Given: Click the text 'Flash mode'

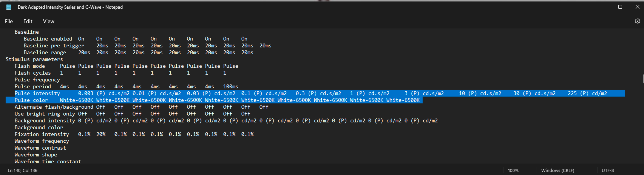Looking at the screenshot, I should [30, 66].
